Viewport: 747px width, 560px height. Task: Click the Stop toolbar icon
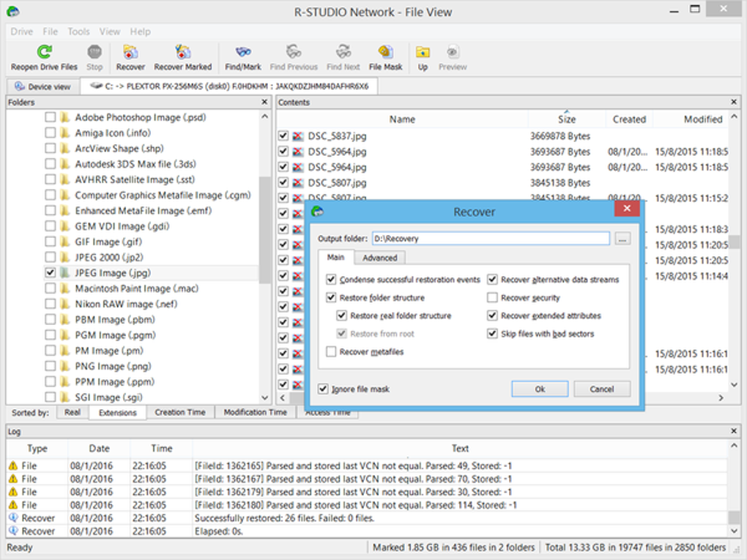point(94,52)
